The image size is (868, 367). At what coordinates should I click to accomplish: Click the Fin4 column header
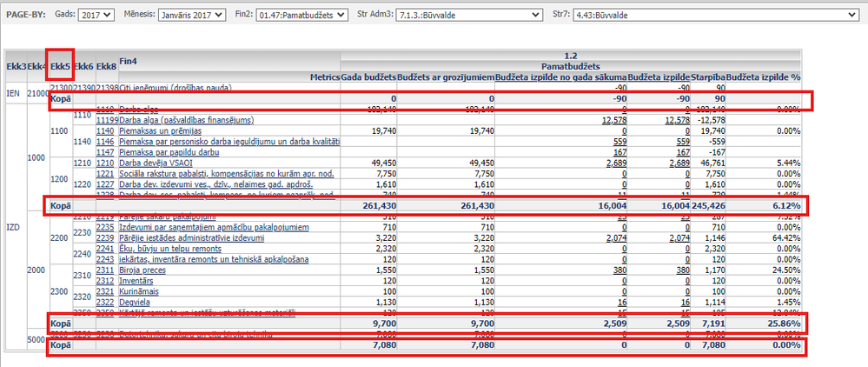[x=128, y=61]
